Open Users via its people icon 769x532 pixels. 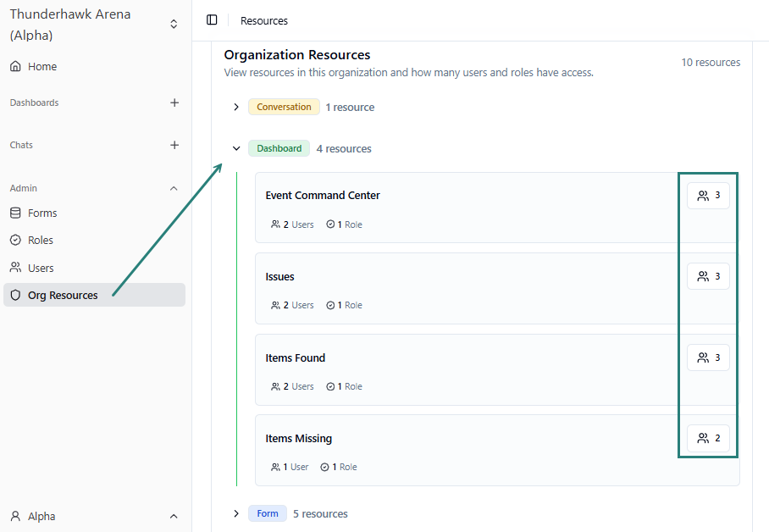[17, 267]
